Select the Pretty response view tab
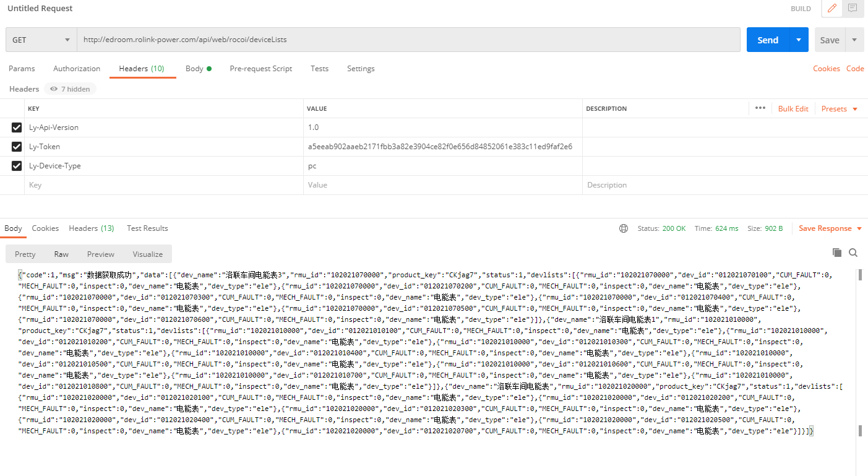 [25, 254]
